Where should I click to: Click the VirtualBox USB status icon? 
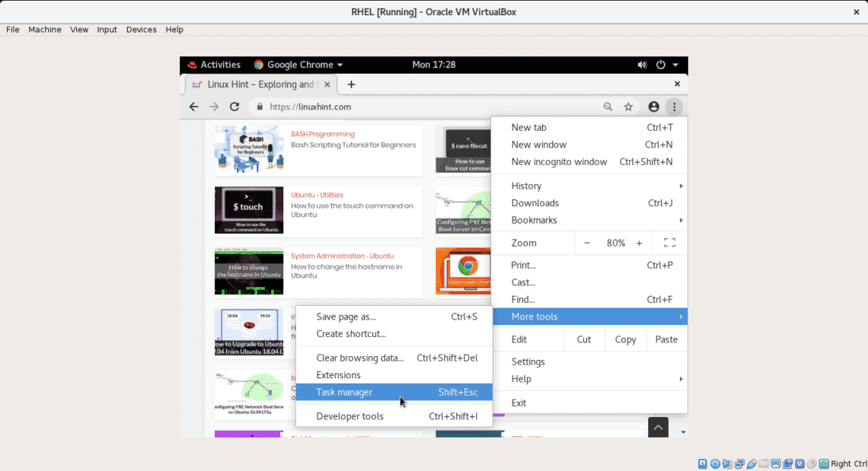click(752, 464)
